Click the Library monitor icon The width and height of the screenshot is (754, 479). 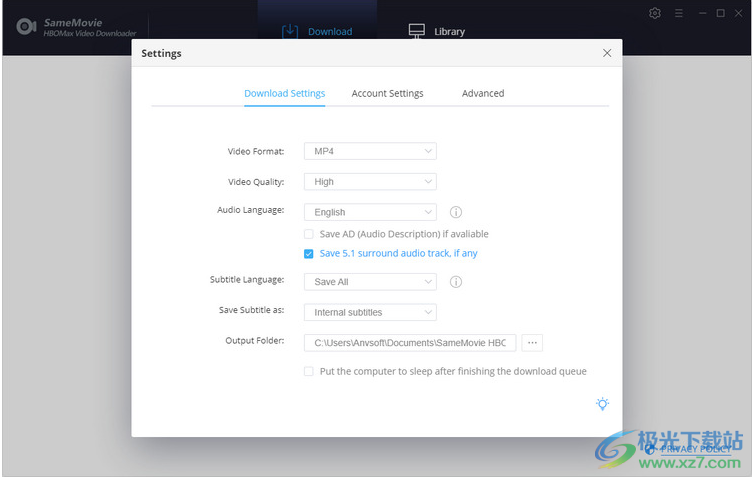416,31
